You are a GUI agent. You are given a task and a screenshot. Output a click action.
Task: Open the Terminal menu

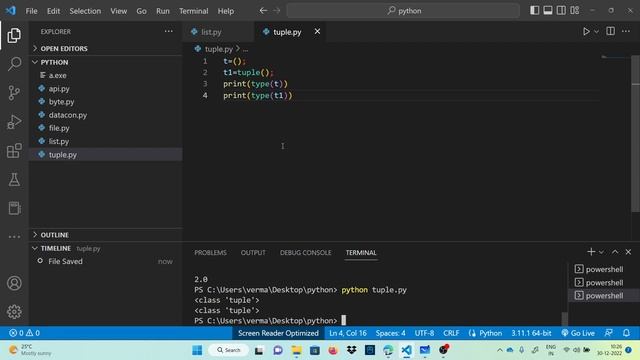[193, 11]
